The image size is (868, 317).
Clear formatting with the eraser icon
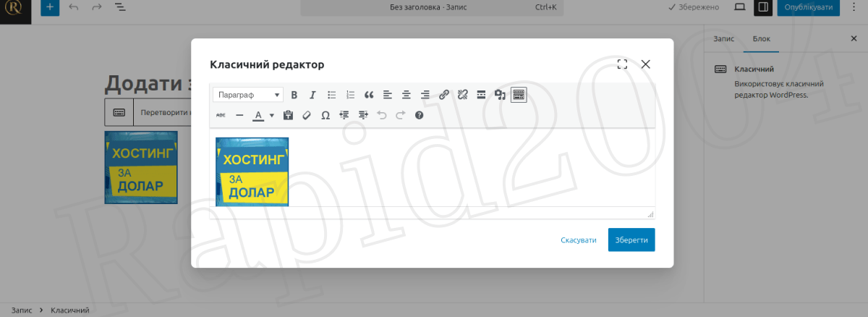pos(307,115)
